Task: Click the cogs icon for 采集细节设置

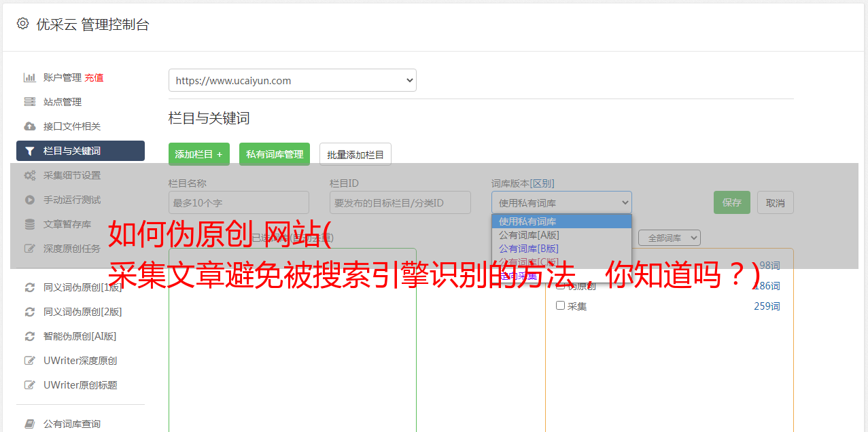Action: click(30, 175)
